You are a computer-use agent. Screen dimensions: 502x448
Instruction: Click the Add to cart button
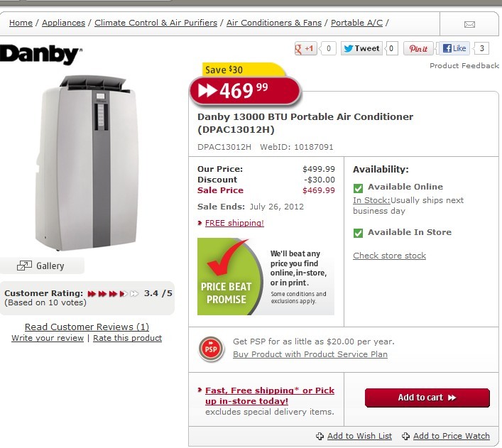pos(427,398)
